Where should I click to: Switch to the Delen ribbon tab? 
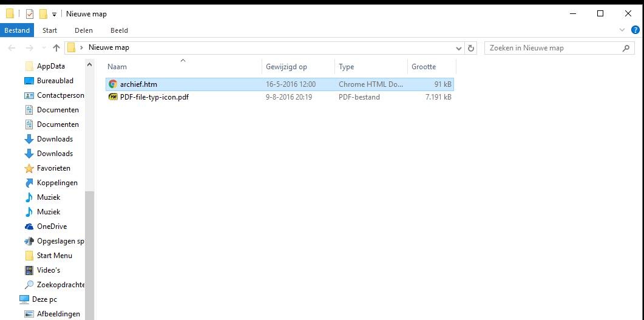pyautogui.click(x=84, y=30)
